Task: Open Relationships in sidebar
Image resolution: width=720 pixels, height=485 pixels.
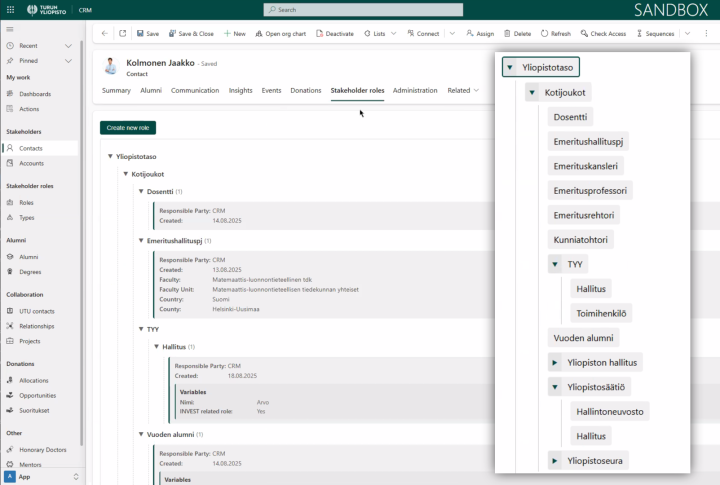Action: click(39, 326)
